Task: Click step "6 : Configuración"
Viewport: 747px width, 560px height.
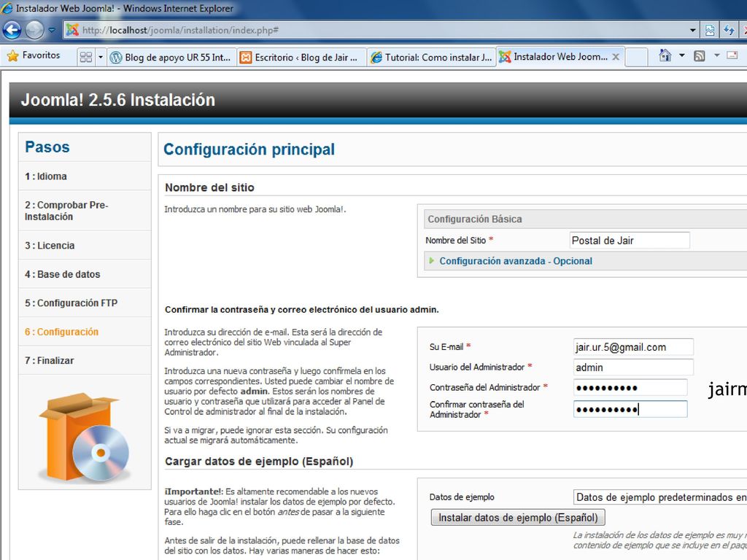Action: coord(61,332)
